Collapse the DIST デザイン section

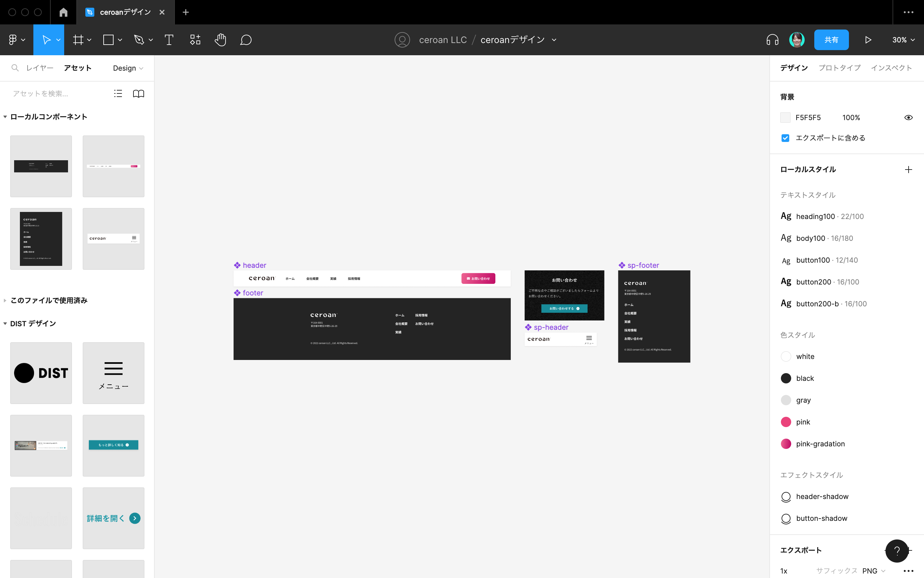click(x=5, y=324)
